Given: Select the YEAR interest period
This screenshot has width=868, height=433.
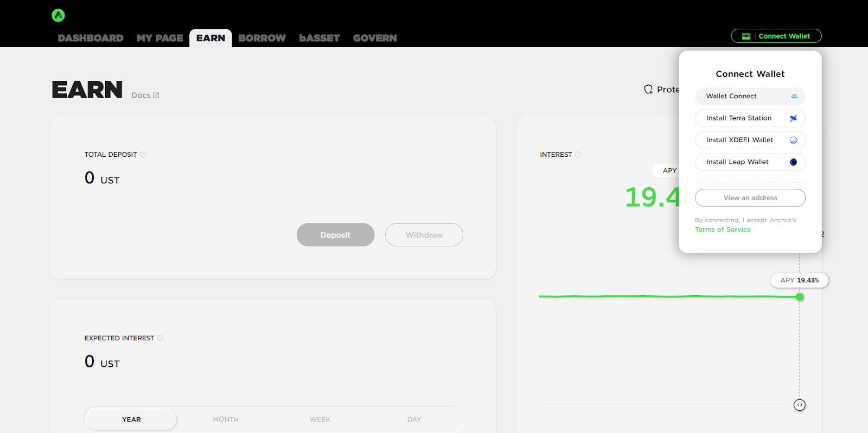Looking at the screenshot, I should tap(131, 419).
